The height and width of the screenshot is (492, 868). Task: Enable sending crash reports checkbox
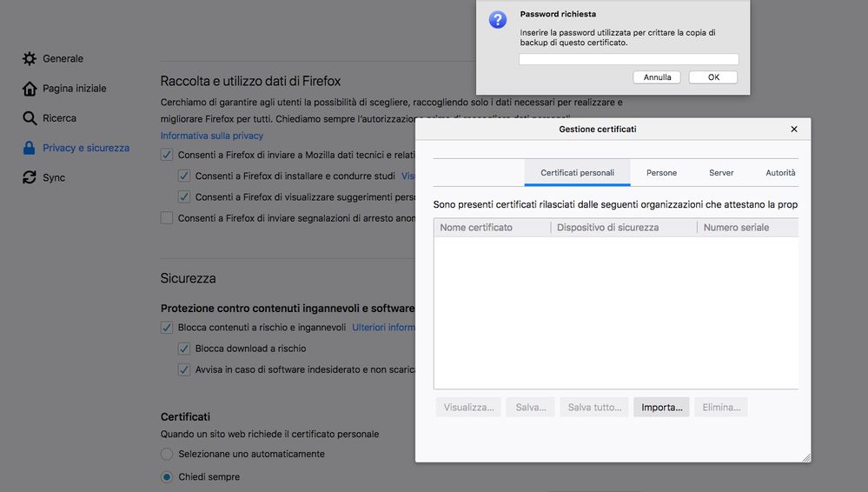coord(167,218)
